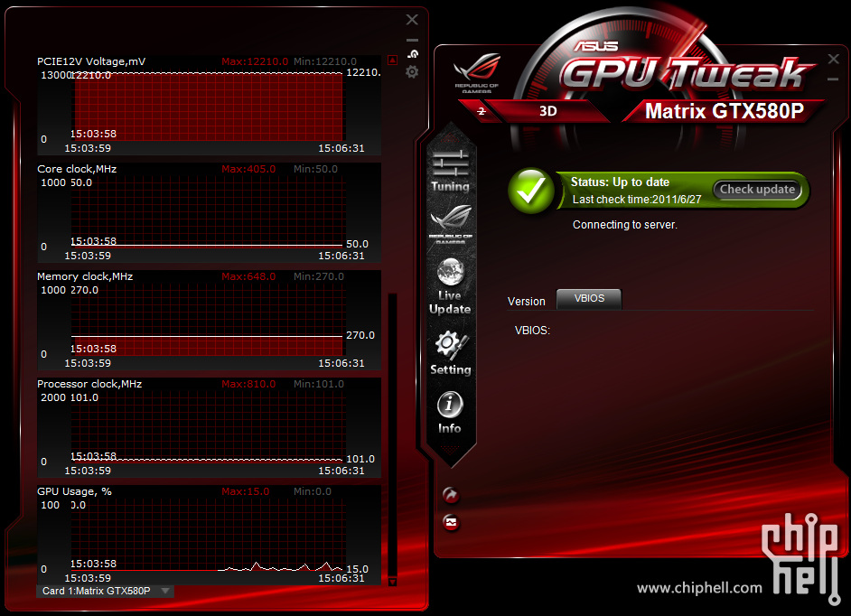Click the 'PCIE12V Voltage,mV' label
This screenshot has height=616, width=851.
coord(91,61)
